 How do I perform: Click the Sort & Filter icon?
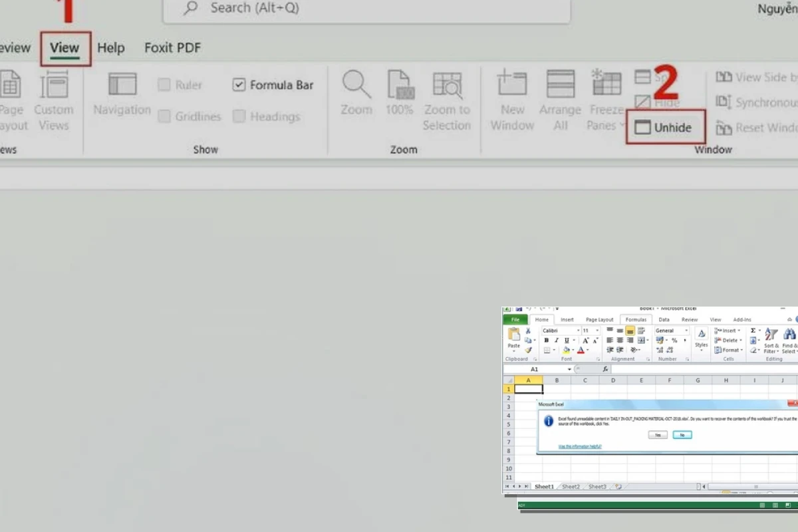[771, 340]
